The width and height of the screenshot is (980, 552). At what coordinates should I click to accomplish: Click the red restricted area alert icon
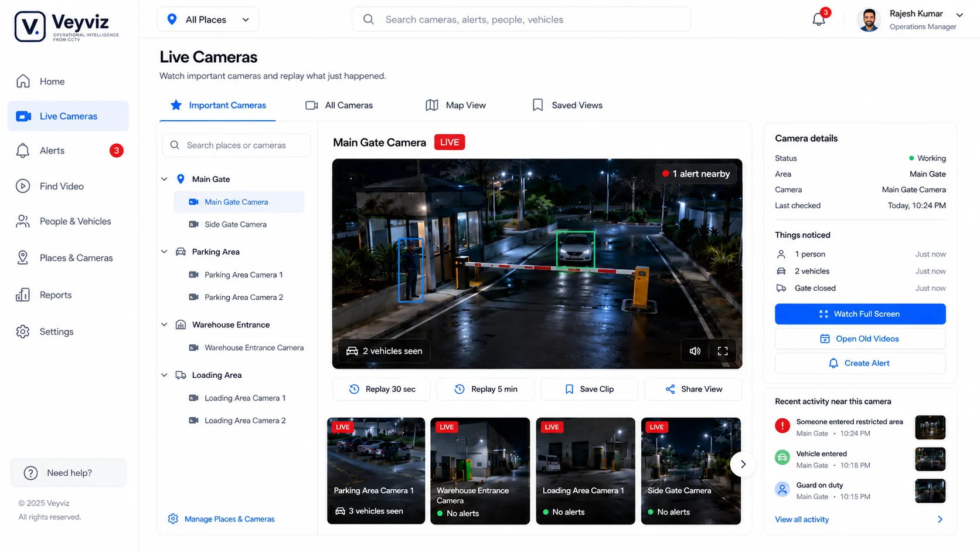coord(782,426)
